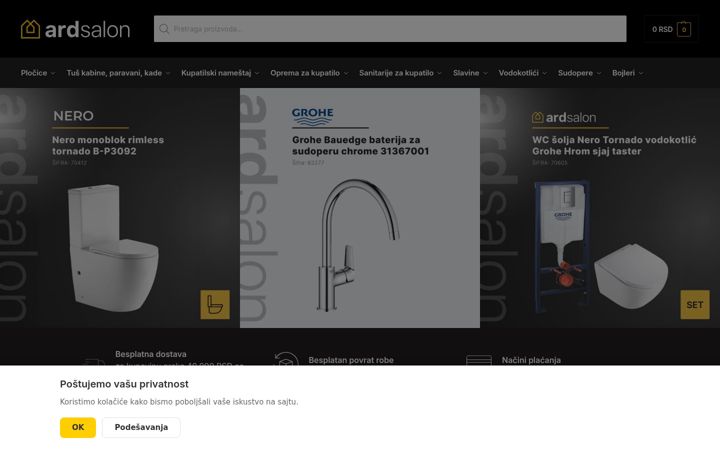Open Nero monoblok rimless tornado product
The image size is (720, 450).
(108, 146)
